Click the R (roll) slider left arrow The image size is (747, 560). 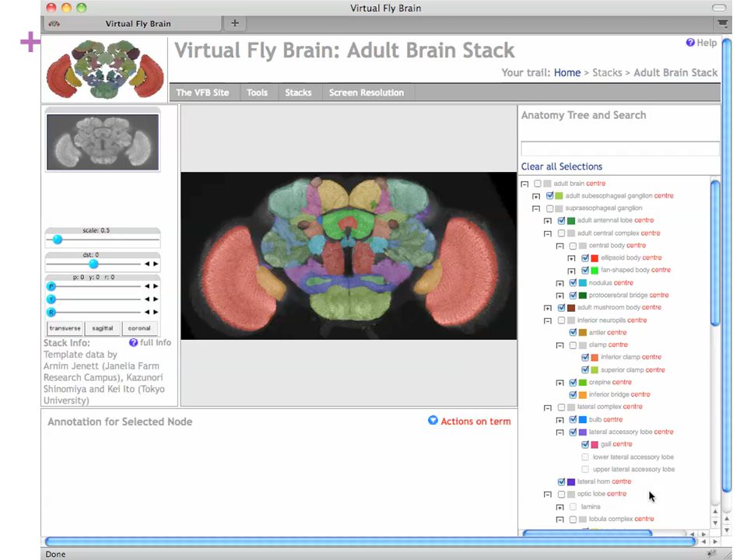(x=147, y=312)
